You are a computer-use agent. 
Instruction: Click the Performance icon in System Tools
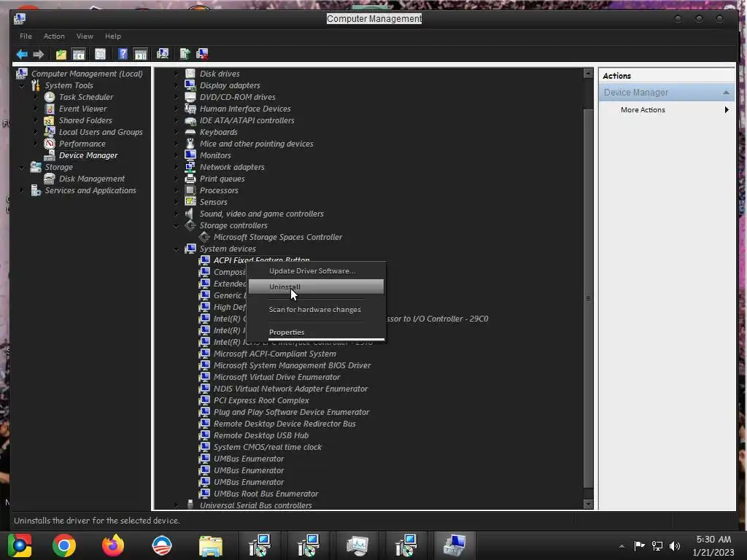point(50,144)
